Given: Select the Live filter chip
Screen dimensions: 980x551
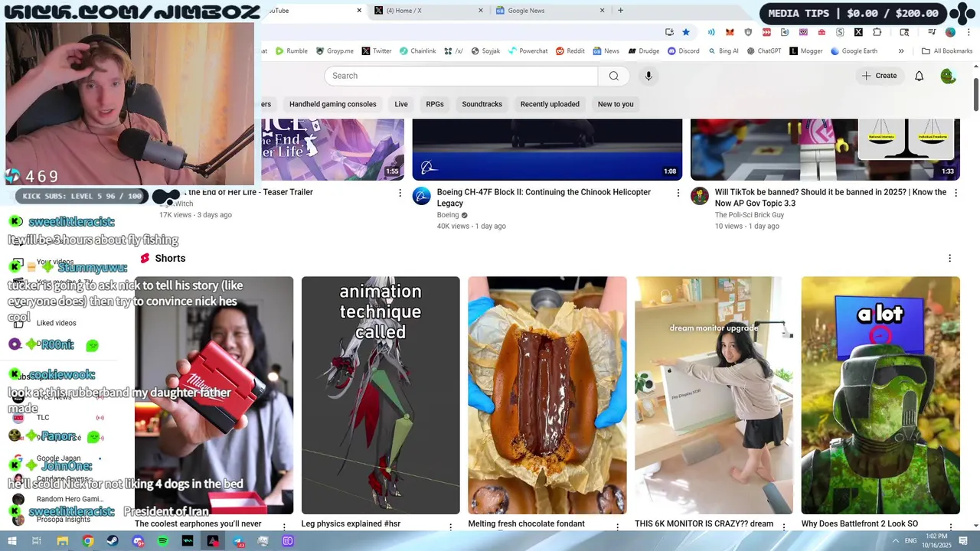Looking at the screenshot, I should tap(401, 104).
